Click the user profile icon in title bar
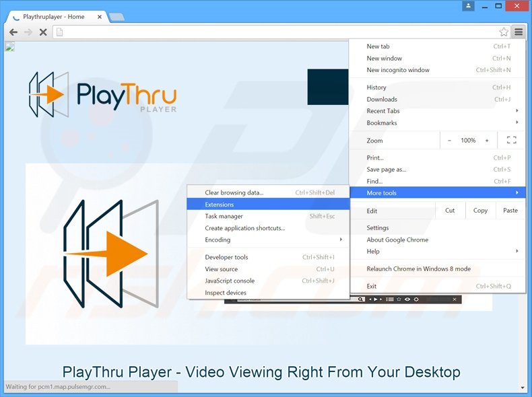Screen dimensions: 532x397 click(469, 6)
